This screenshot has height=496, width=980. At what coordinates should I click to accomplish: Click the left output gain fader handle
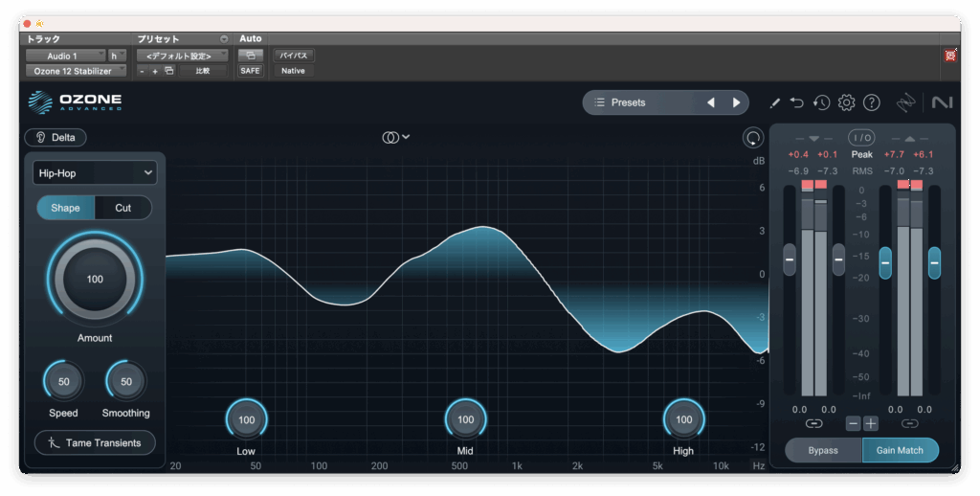(x=885, y=259)
